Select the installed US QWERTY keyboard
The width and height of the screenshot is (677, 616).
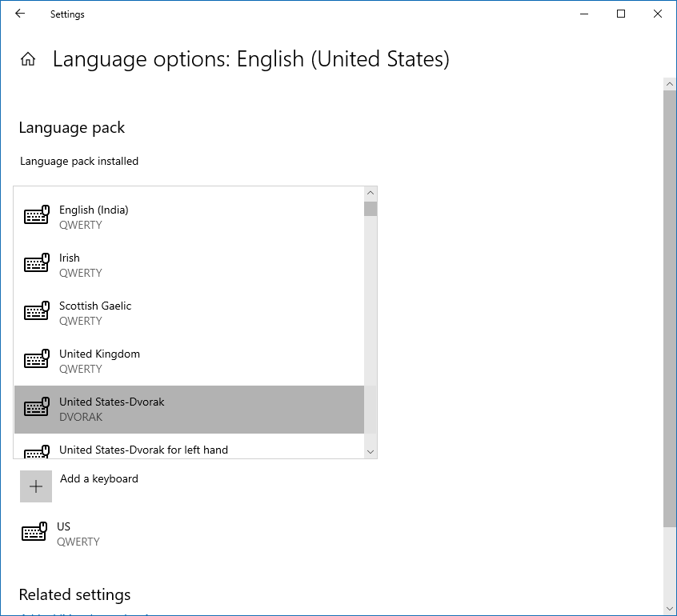pyautogui.click(x=78, y=534)
